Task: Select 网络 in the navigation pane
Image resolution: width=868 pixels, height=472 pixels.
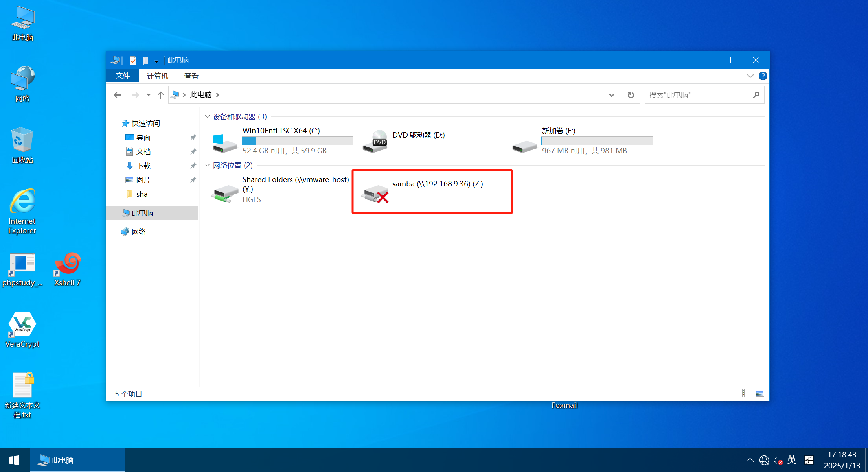Action: coord(138,232)
